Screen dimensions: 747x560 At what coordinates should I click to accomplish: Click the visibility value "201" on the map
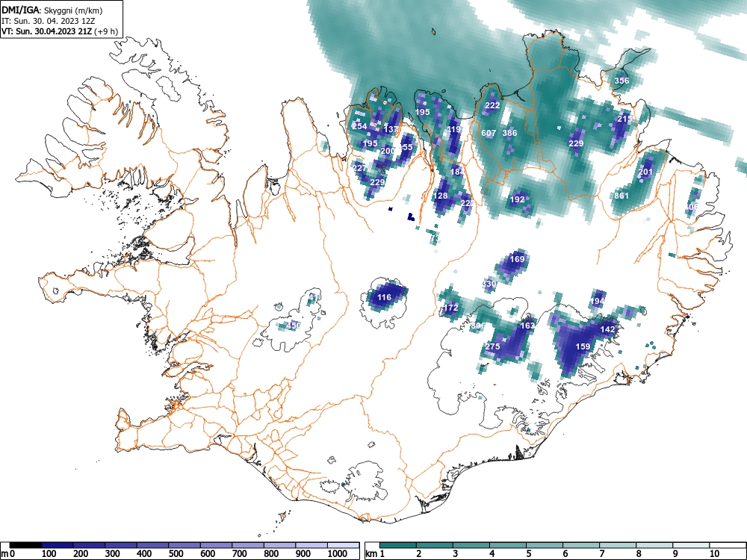(x=645, y=172)
